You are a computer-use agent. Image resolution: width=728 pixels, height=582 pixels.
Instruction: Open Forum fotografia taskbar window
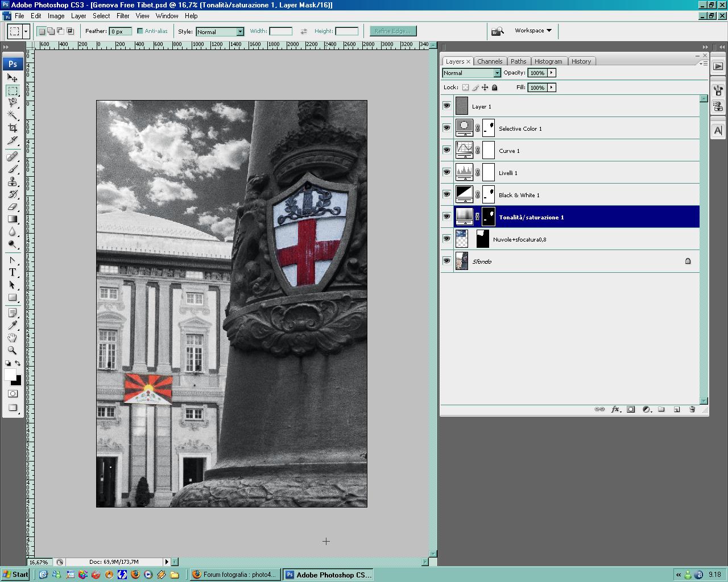click(x=234, y=575)
